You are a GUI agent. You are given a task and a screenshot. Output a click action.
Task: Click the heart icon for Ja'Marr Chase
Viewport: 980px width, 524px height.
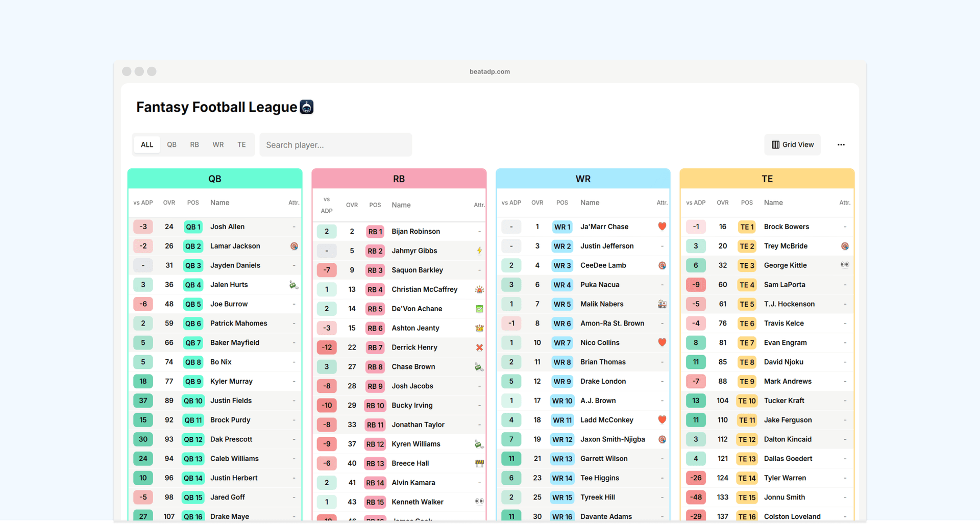point(662,227)
